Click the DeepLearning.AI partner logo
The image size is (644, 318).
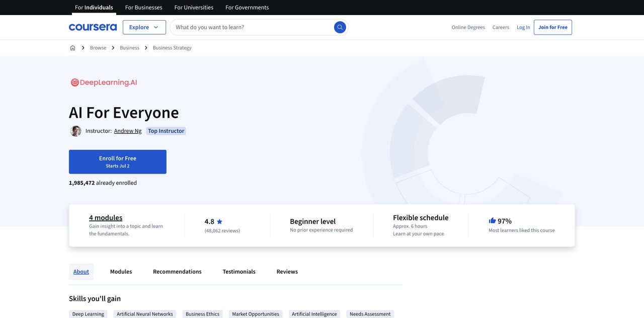[x=104, y=83]
